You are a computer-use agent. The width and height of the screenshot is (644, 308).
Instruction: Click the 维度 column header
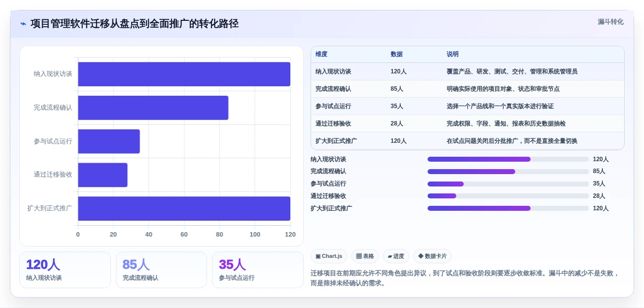pyautogui.click(x=322, y=55)
